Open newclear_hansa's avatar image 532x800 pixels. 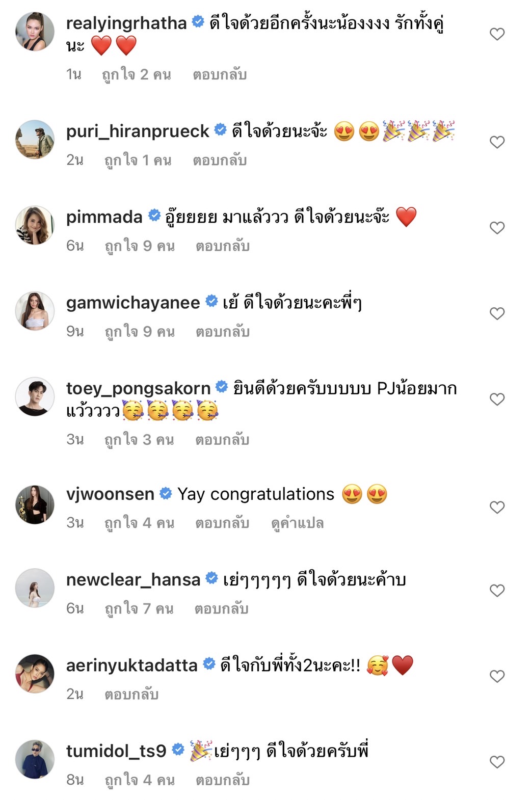pyautogui.click(x=34, y=588)
